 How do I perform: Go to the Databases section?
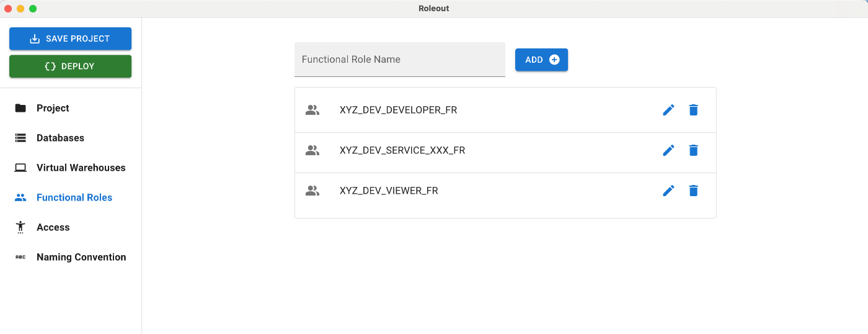(x=60, y=138)
